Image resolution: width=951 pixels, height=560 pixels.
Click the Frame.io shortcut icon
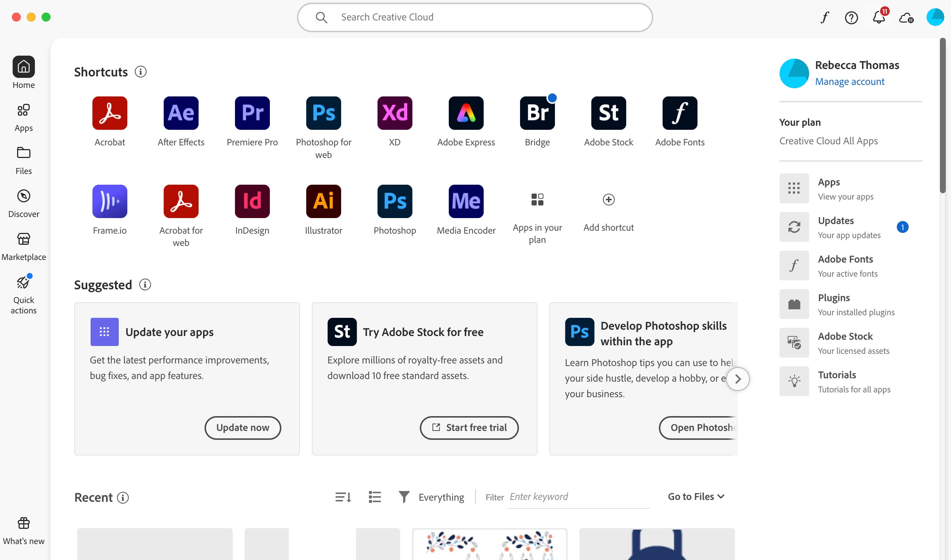click(x=110, y=201)
